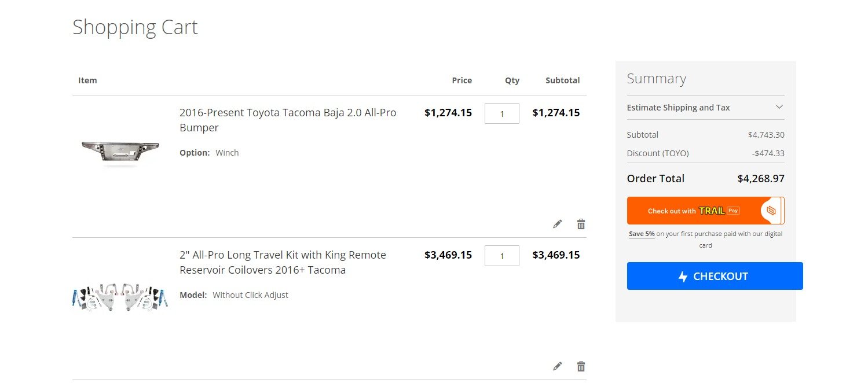
Task: Click the Order Total amount
Action: click(761, 179)
